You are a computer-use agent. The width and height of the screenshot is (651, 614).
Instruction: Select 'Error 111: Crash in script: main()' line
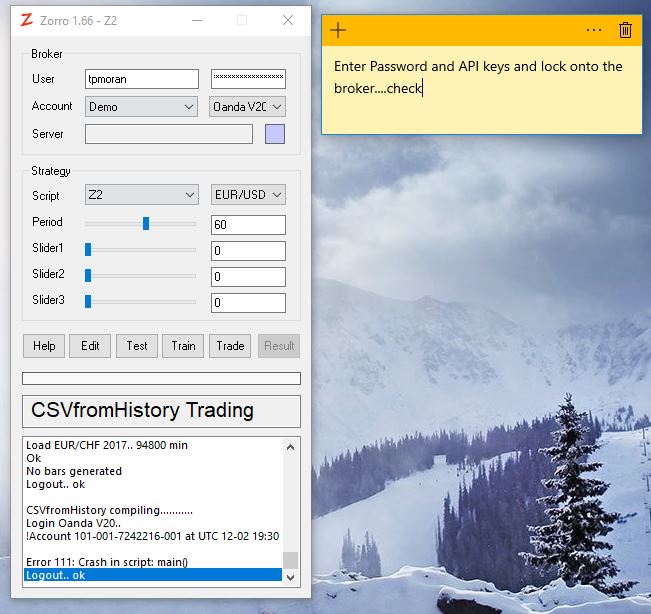point(107,562)
